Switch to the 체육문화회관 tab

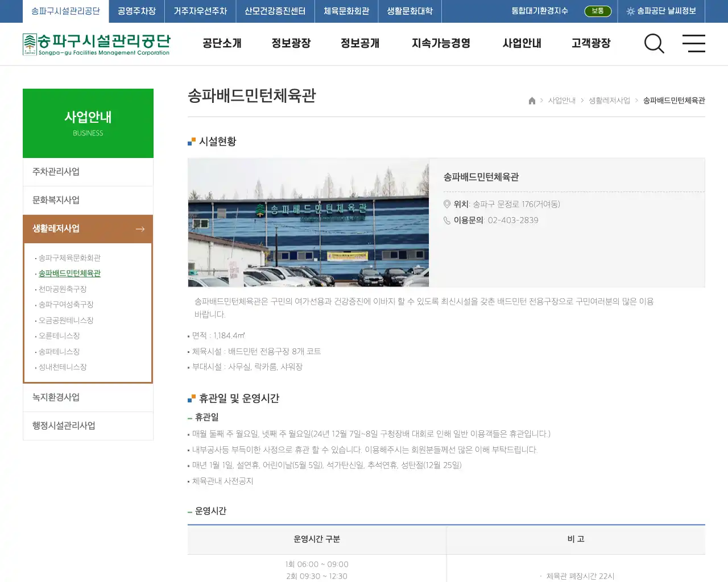[x=346, y=11]
